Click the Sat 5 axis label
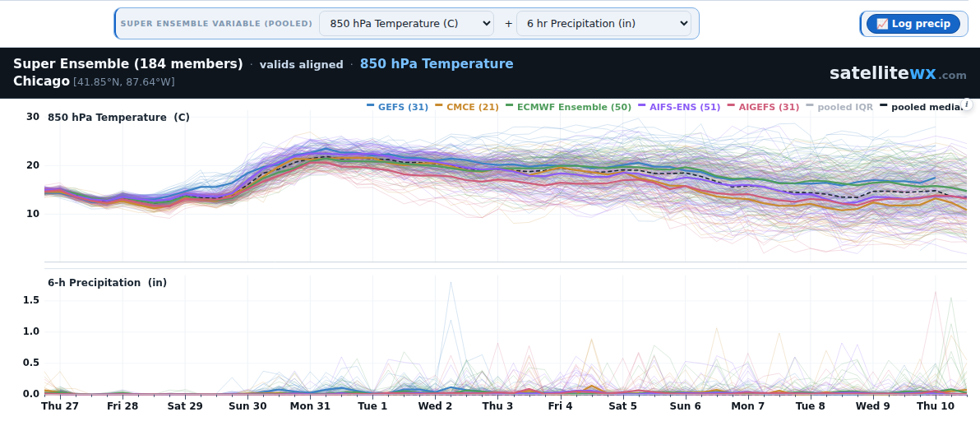Screen dimensions: 980x426 (623, 406)
